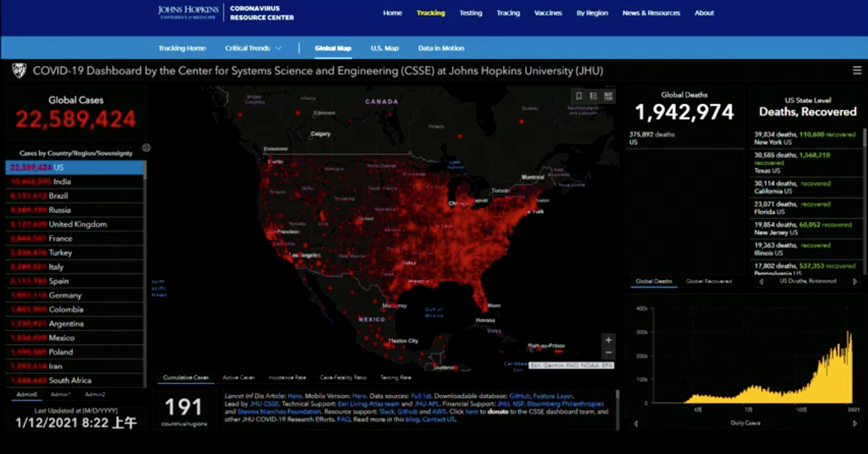Zoom in on the map with plus
Image resolution: width=868 pixels, height=454 pixels.
click(608, 340)
